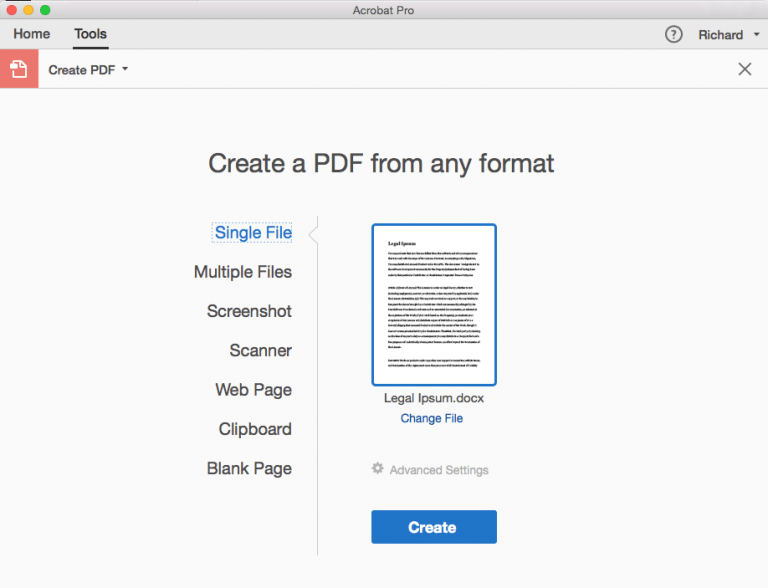This screenshot has width=768, height=588.
Task: Select the Single File option
Action: pyautogui.click(x=253, y=233)
